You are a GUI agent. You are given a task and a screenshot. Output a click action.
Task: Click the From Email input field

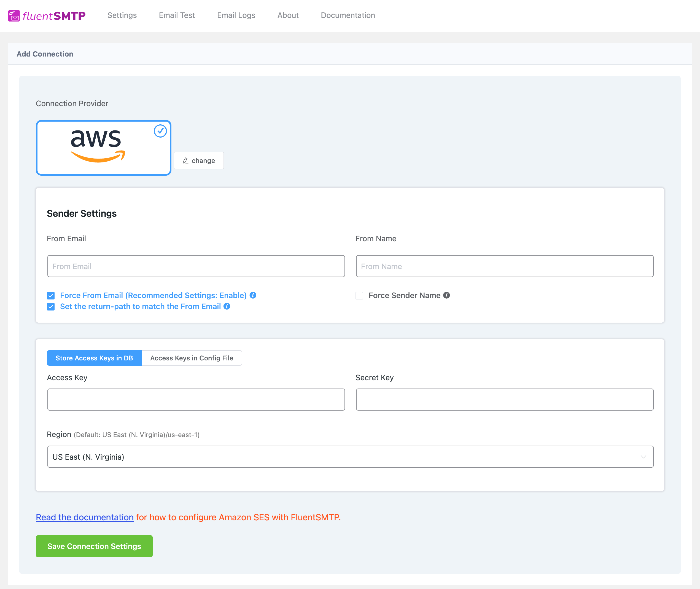pos(196,266)
